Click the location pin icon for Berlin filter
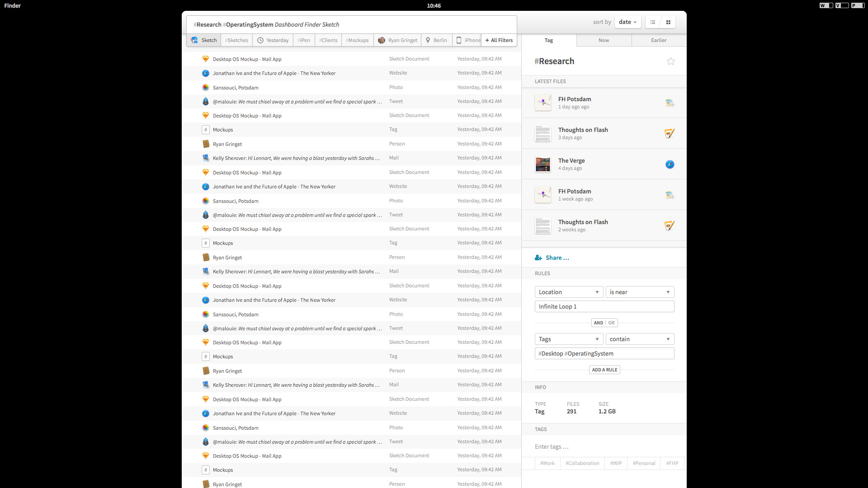This screenshot has height=488, width=868. click(x=428, y=40)
